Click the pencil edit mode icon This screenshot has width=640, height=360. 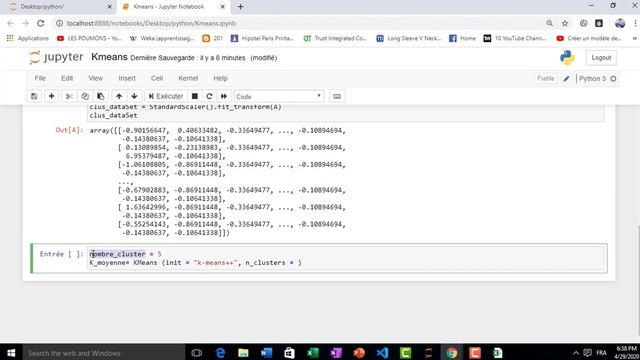567,78
